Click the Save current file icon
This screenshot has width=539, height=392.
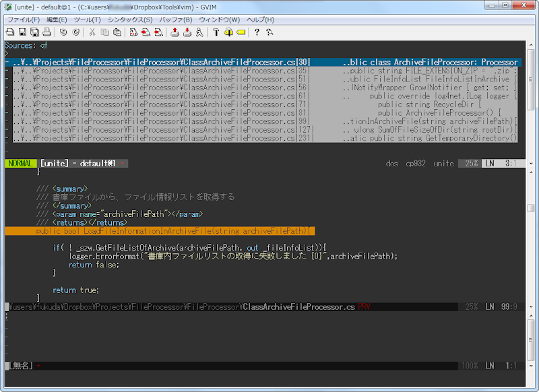point(22,32)
